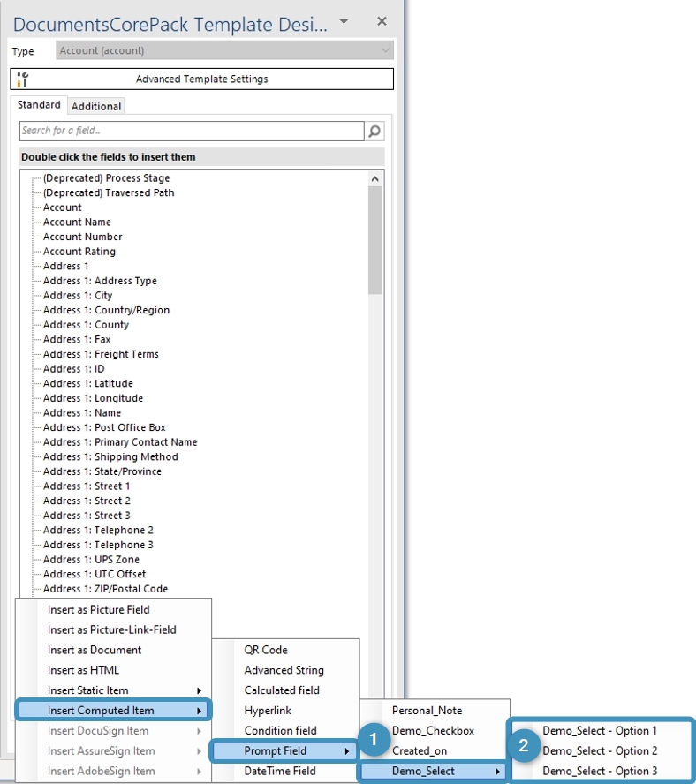Select Address 1: Post Office Box
Viewport: 696px width, 784px height.
tap(104, 427)
